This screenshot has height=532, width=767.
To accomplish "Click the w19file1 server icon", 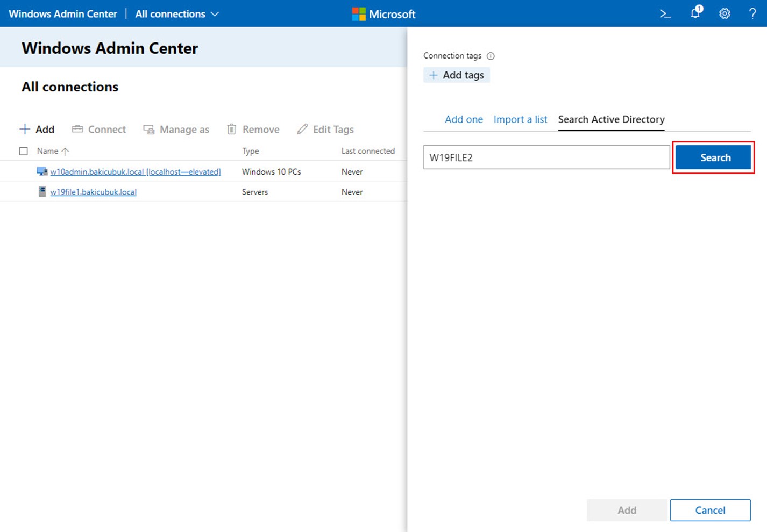I will pos(42,191).
